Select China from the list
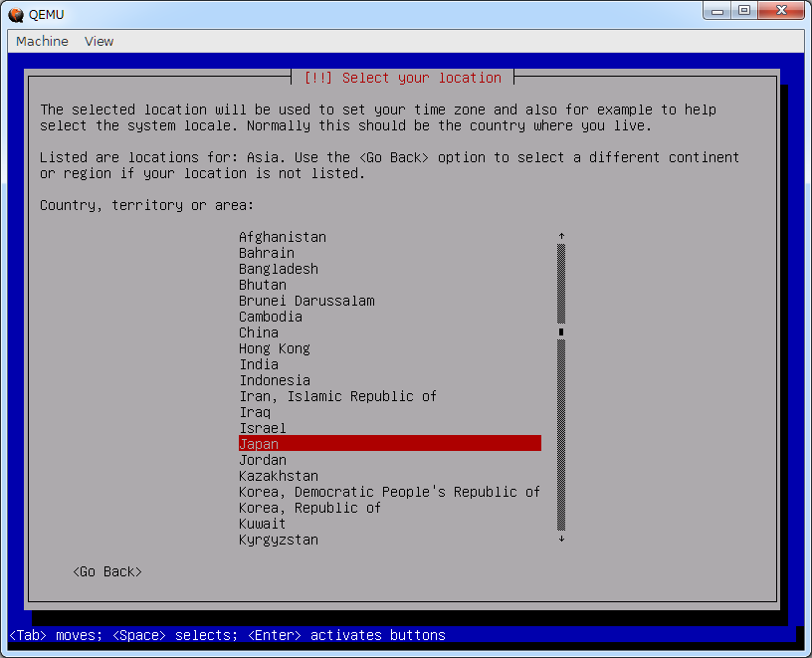Image resolution: width=812 pixels, height=658 pixels. coord(259,332)
